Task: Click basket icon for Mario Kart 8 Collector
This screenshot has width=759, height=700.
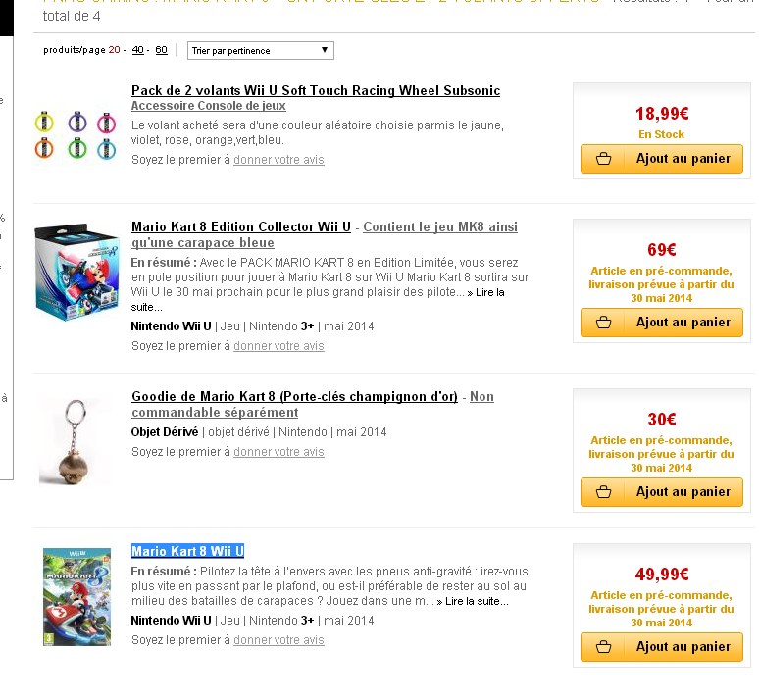Action: pos(604,323)
